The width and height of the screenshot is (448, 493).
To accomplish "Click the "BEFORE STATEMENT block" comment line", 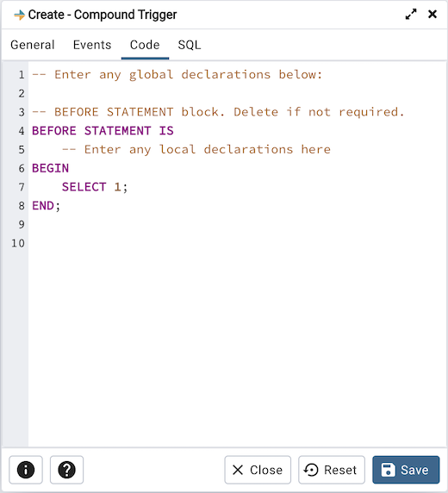I will (x=218, y=112).
